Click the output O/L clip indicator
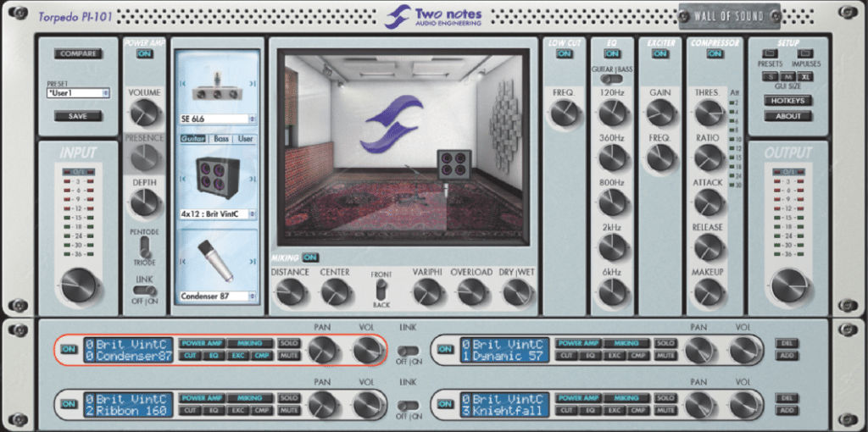The width and height of the screenshot is (868, 432). coord(789,171)
